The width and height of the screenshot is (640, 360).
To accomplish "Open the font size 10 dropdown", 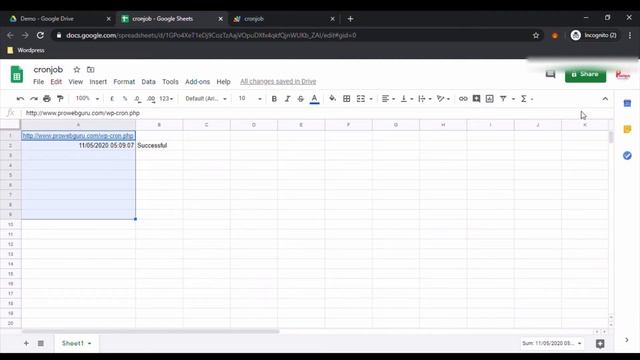I will pyautogui.click(x=250, y=99).
